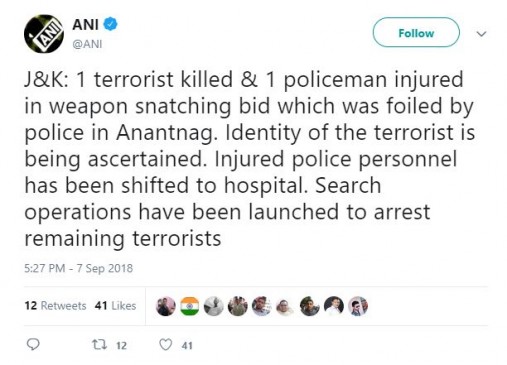Open the fifth liker's avatar
The image size is (507, 365).
click(262, 306)
